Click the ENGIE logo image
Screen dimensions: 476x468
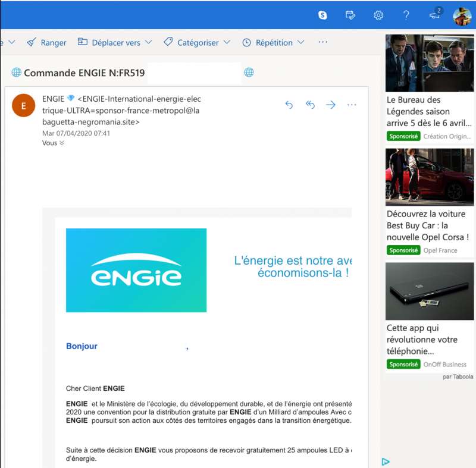coord(136,270)
